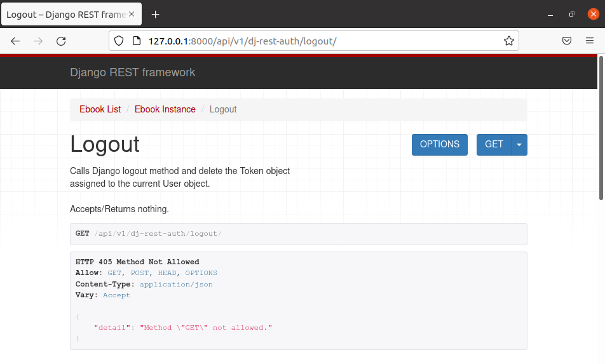The width and height of the screenshot is (605, 364).
Task: Open the Ebook List breadcrumb
Action: click(x=100, y=109)
